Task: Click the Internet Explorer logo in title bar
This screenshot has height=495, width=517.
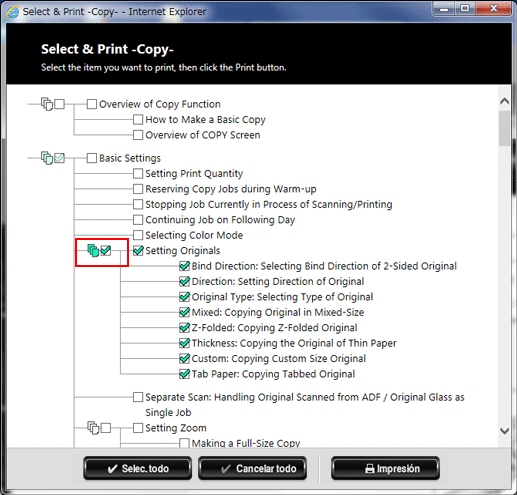Action: click(13, 12)
